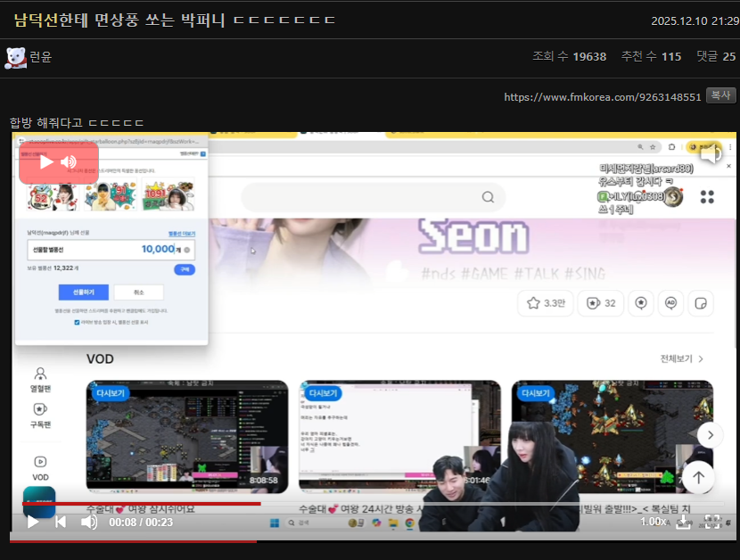The height and width of the screenshot is (560, 740).
Task: Select the VOD tab in left sidebar
Action: click(40, 467)
